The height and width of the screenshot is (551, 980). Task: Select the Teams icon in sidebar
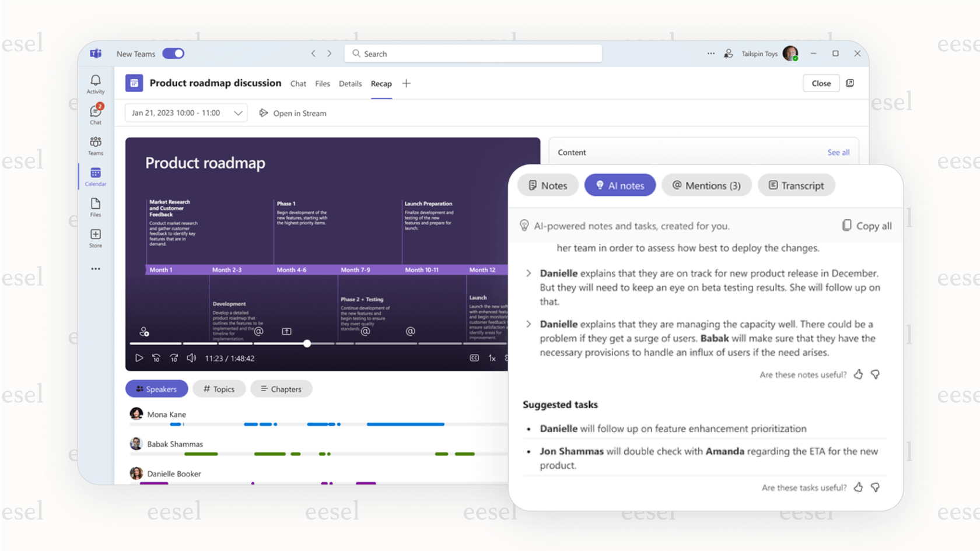click(95, 144)
